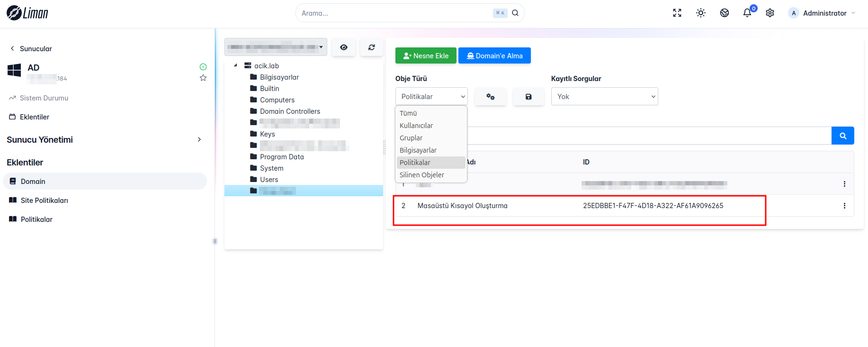Select the Domain extension
This screenshot has height=347, width=868.
click(x=105, y=181)
